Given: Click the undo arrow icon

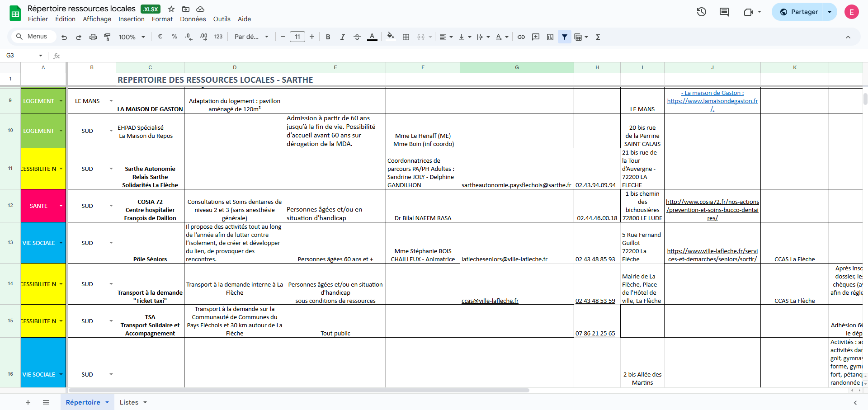Looking at the screenshot, I should click(x=64, y=37).
